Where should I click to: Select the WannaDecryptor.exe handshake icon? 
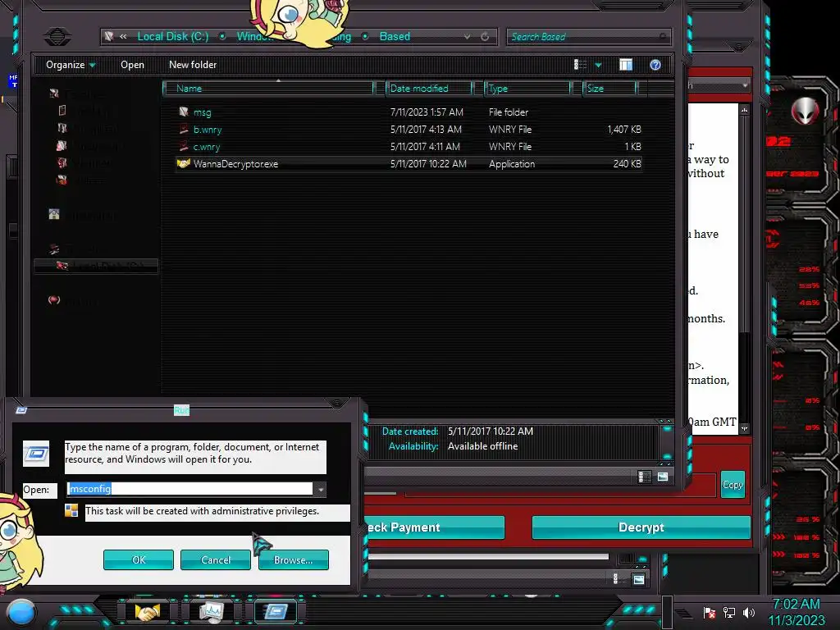point(183,163)
